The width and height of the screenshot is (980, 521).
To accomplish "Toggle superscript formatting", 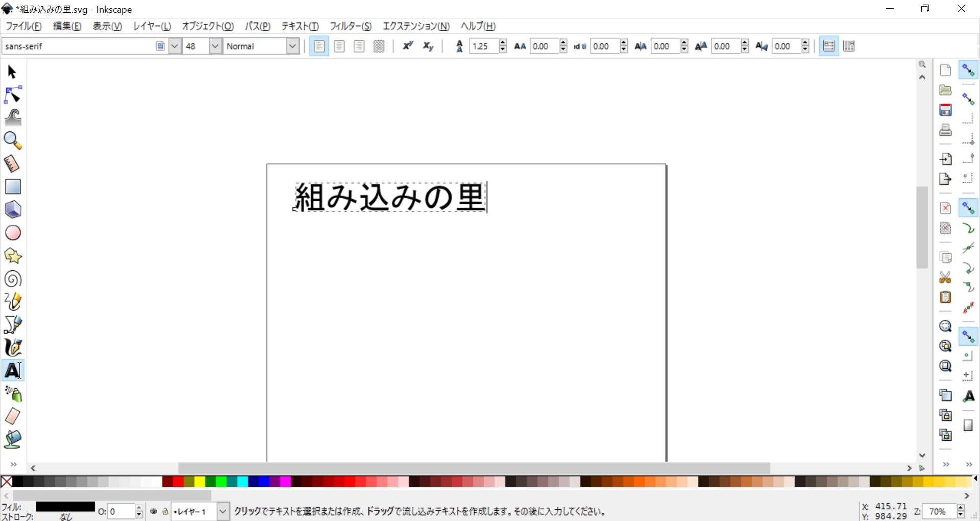I will point(407,46).
